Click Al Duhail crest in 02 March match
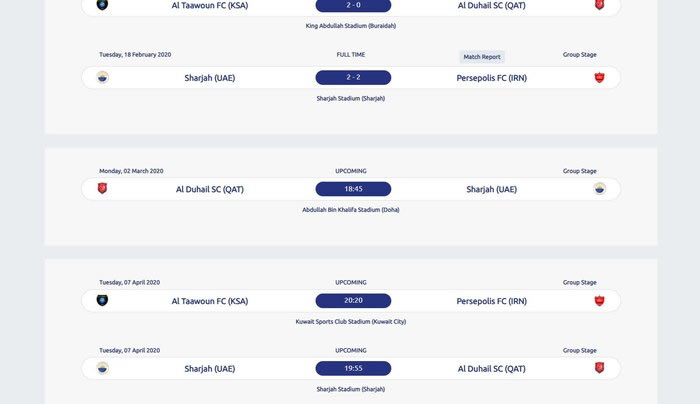This screenshot has width=700, height=404. click(x=102, y=188)
